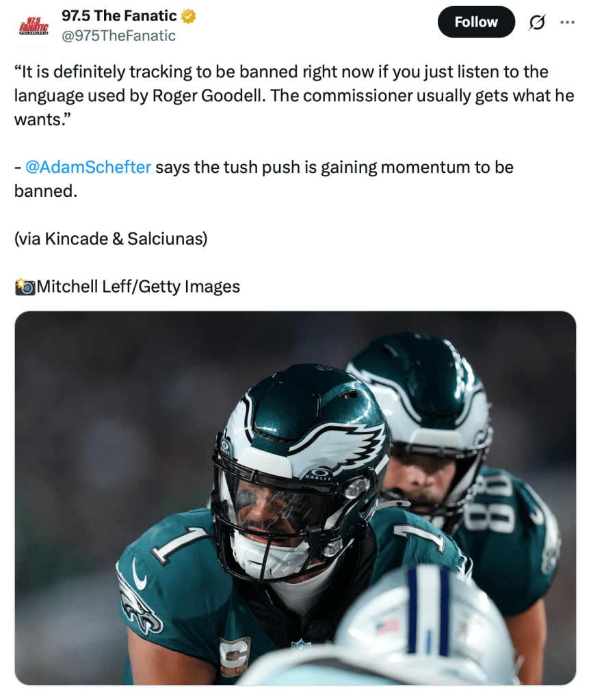Image resolution: width=591 pixels, height=700 pixels.
Task: Click the "(via Kincade & Salciunas)" line
Action: click(x=111, y=239)
